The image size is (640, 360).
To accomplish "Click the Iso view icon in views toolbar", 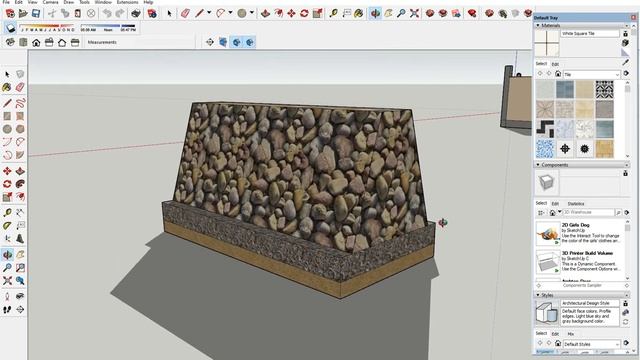I will click(10, 42).
